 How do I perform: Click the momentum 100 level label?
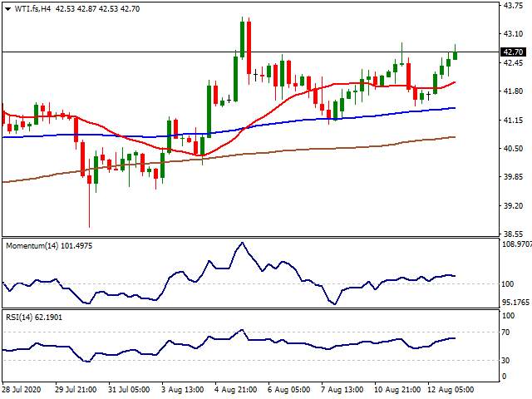[508, 284]
